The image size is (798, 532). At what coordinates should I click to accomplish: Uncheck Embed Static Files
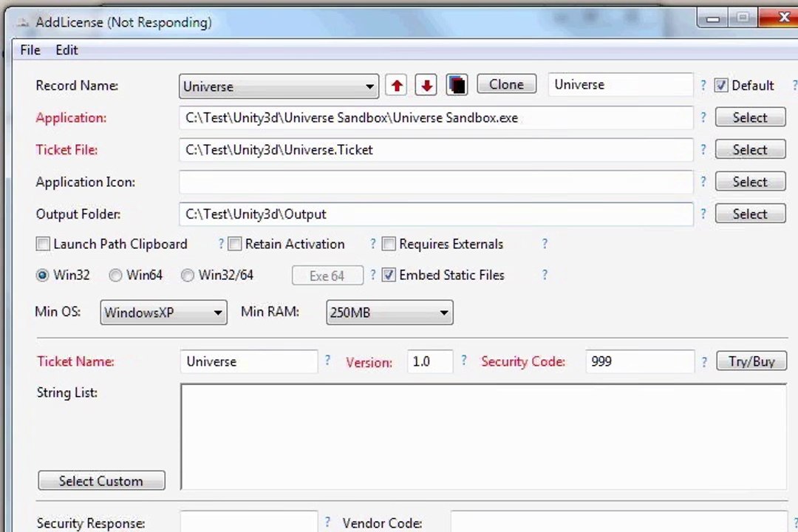[389, 275]
